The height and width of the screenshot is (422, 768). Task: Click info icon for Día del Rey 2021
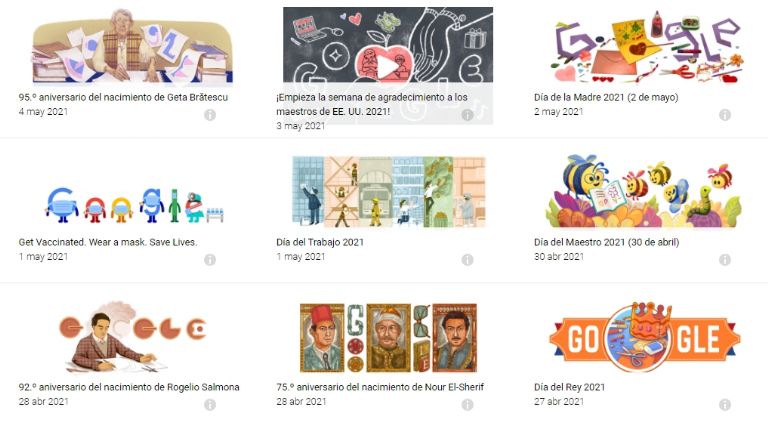click(725, 405)
